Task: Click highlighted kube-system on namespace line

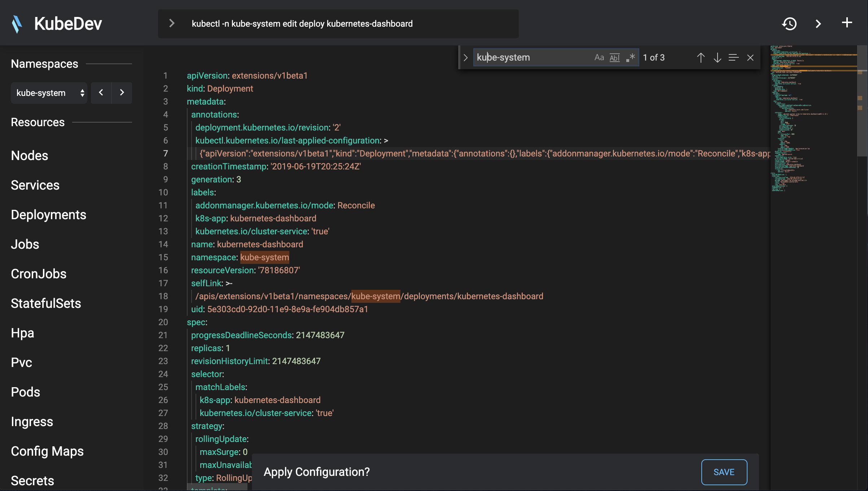Action: [264, 257]
